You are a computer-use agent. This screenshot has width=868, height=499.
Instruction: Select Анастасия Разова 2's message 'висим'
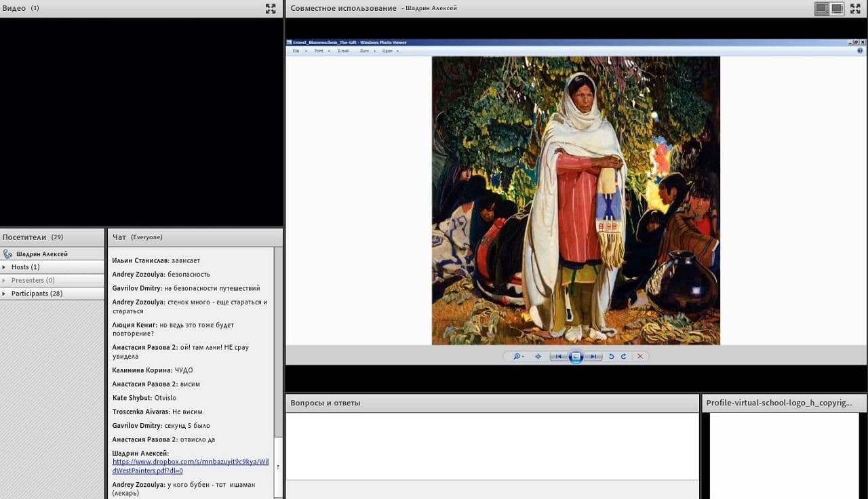coord(156,384)
